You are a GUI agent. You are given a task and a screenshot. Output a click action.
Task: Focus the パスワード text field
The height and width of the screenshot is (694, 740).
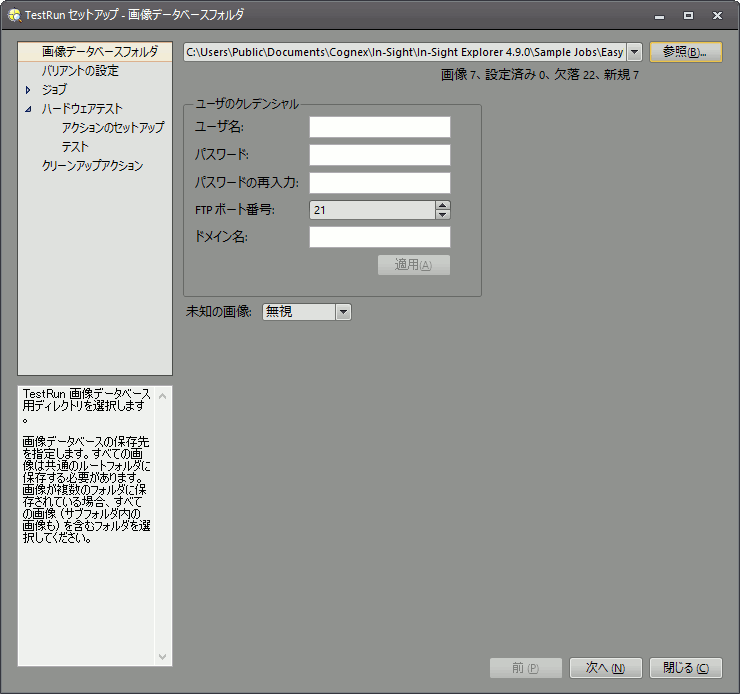click(379, 155)
